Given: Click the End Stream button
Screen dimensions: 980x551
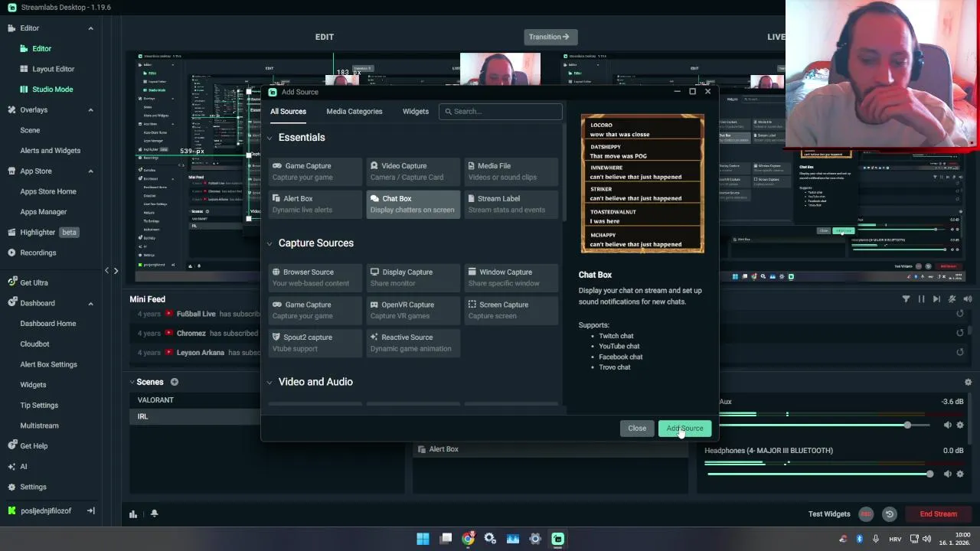Looking at the screenshot, I should pyautogui.click(x=938, y=514).
